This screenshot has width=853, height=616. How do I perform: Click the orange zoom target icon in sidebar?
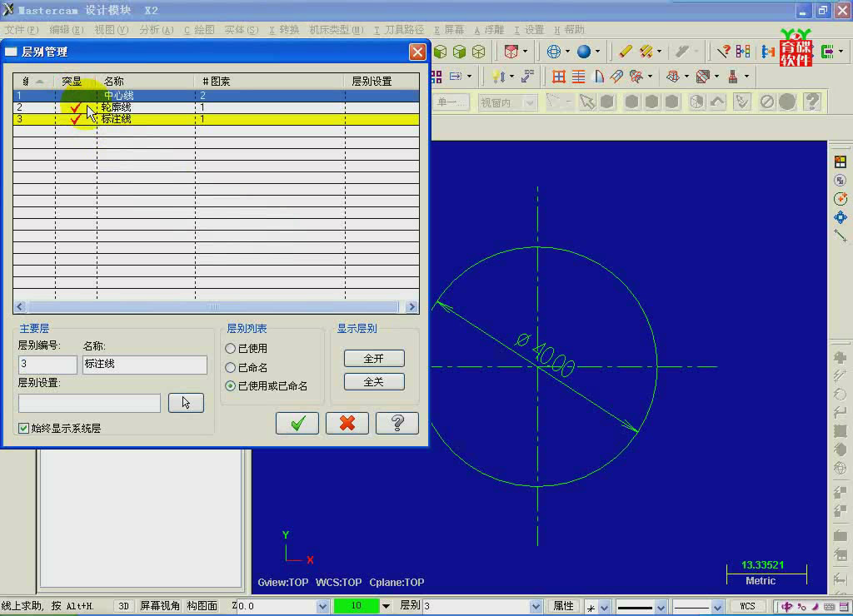pos(840,198)
